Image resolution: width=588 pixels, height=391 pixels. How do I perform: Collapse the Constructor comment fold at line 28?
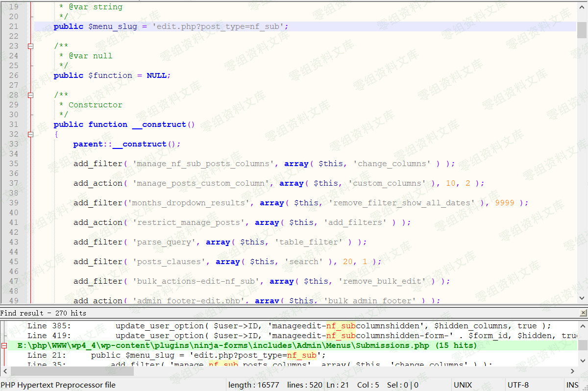30,95
